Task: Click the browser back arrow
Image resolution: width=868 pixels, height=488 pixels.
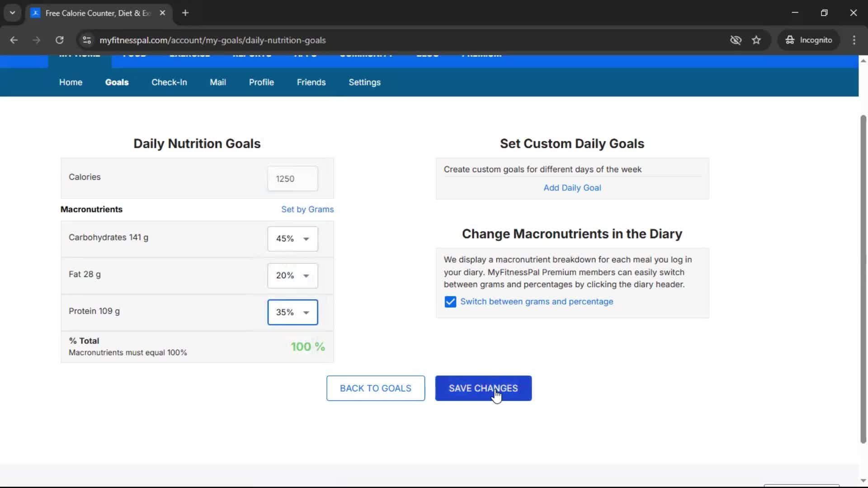Action: pos(14,40)
